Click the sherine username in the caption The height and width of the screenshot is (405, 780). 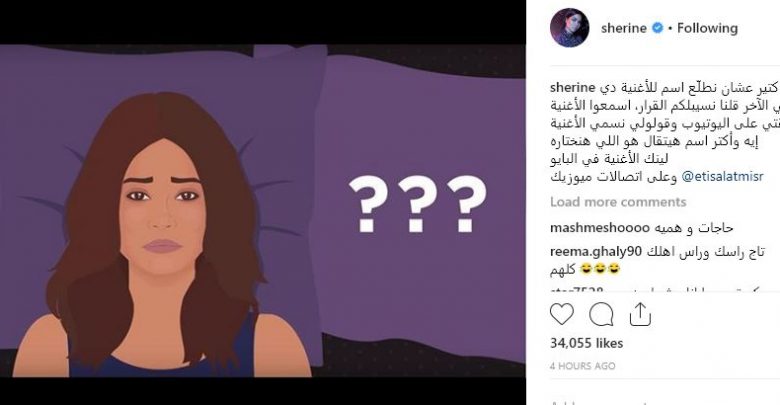point(573,88)
